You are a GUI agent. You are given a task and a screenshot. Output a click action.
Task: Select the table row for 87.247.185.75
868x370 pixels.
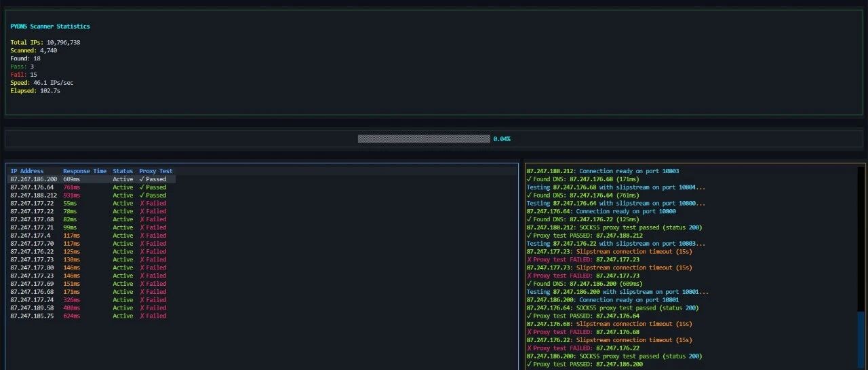[92, 316]
